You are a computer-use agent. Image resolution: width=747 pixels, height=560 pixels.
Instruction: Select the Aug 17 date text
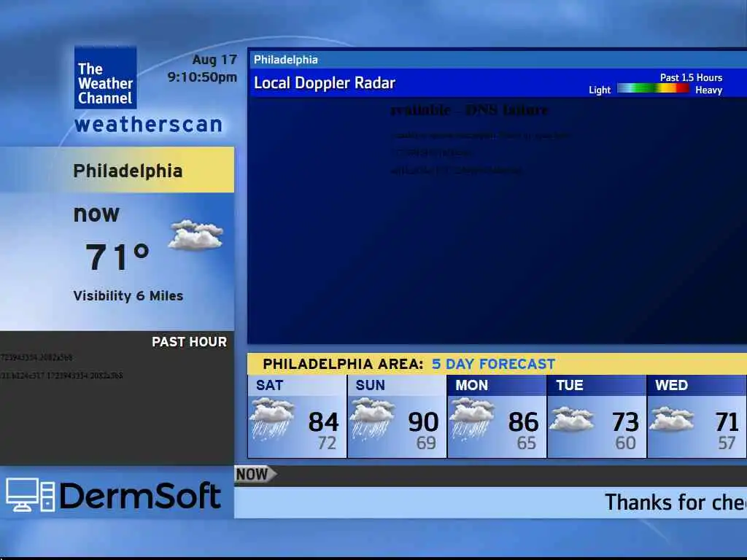pos(214,60)
